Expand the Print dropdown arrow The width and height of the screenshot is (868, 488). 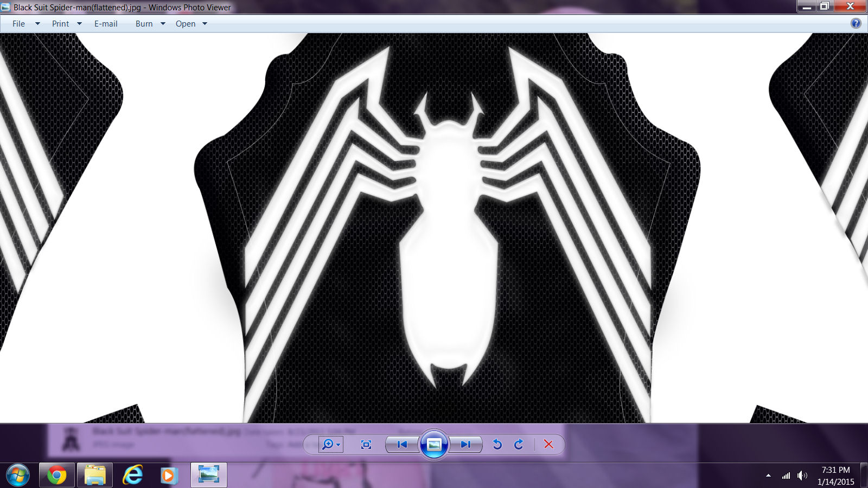tap(79, 24)
